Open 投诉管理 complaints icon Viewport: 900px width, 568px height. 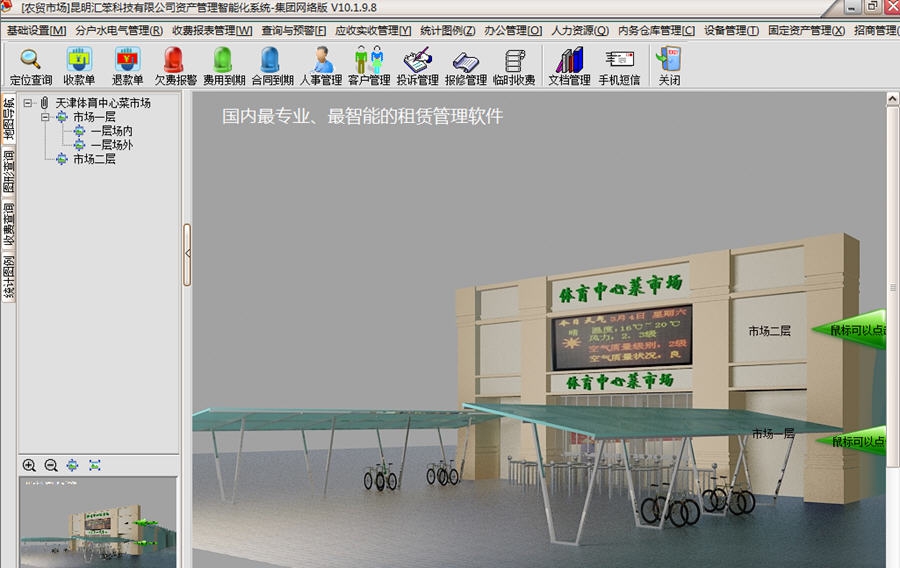coord(417,66)
